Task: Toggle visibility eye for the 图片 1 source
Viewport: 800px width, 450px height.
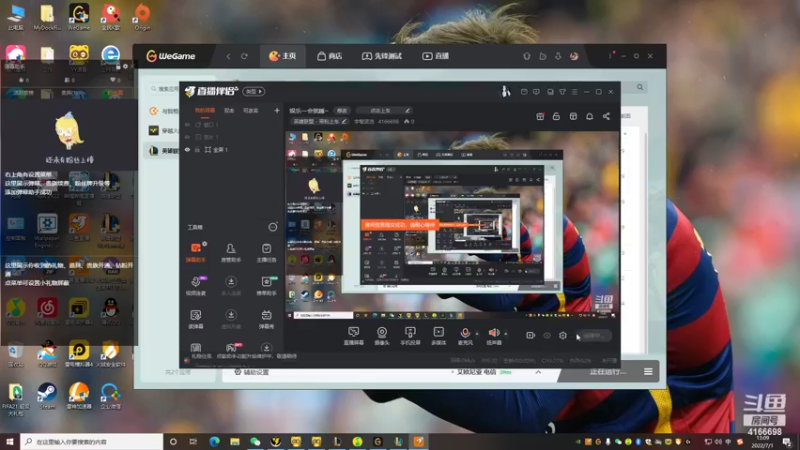Action: click(187, 137)
